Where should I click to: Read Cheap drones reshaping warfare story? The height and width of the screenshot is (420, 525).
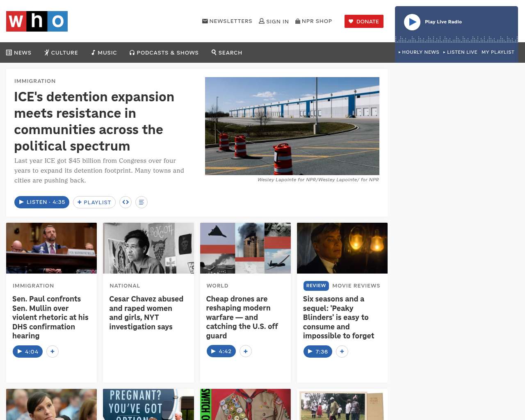tap(242, 317)
